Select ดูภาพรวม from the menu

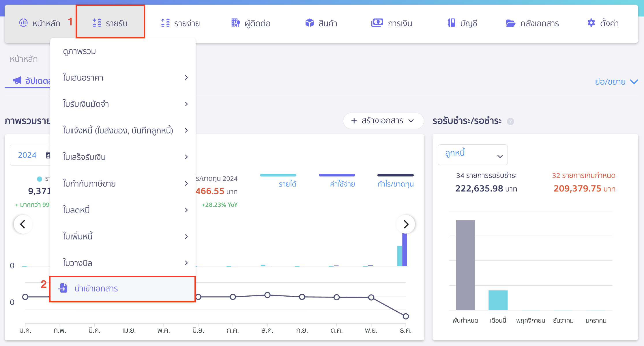[x=79, y=51]
